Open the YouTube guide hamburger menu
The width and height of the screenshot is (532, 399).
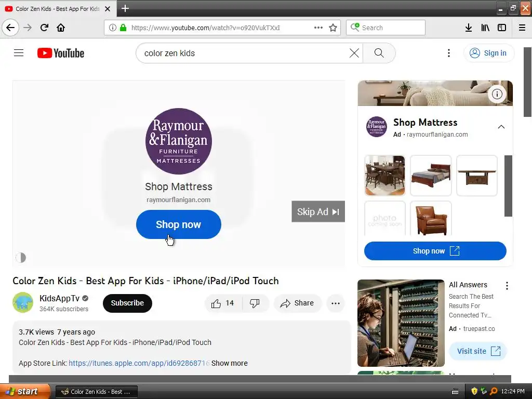[19, 53]
